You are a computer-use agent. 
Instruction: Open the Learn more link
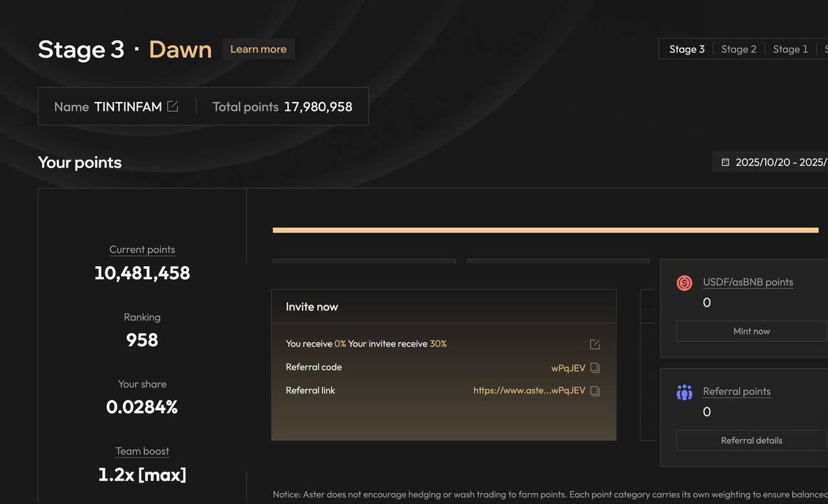258,49
